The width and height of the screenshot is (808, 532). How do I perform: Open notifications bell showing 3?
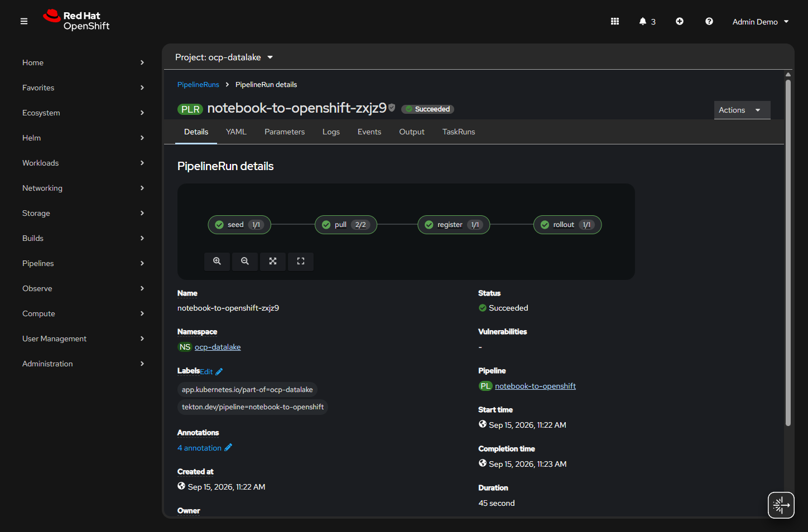[647, 21]
